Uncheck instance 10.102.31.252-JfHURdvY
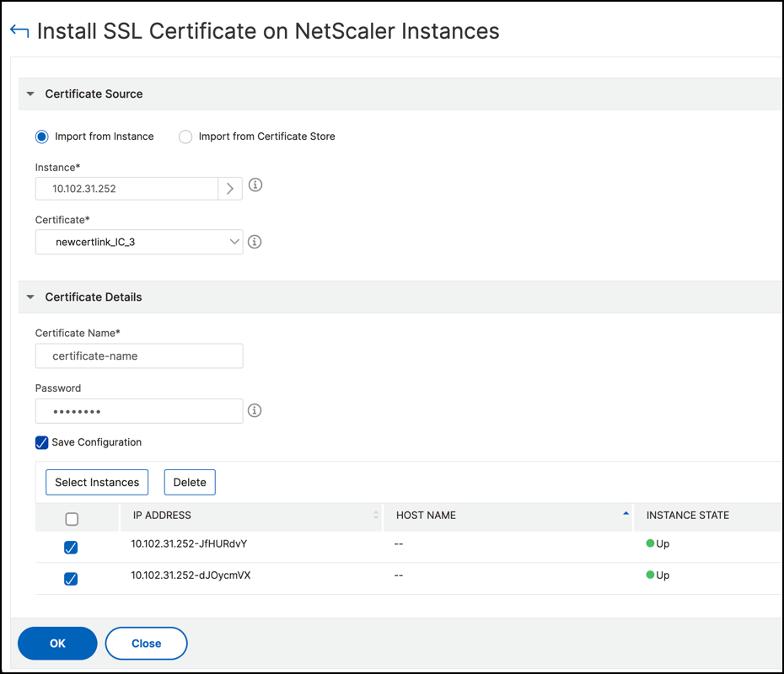The image size is (784, 674). point(71,547)
